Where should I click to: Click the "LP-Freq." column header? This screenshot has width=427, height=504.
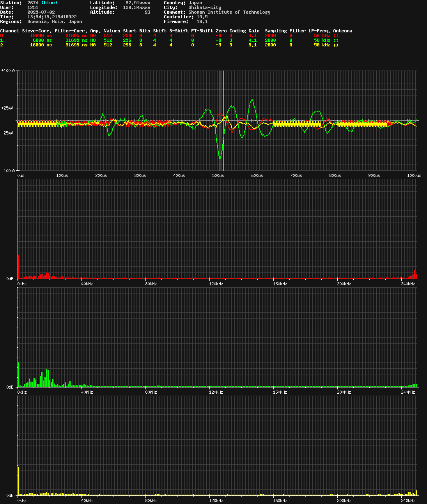[319, 31]
